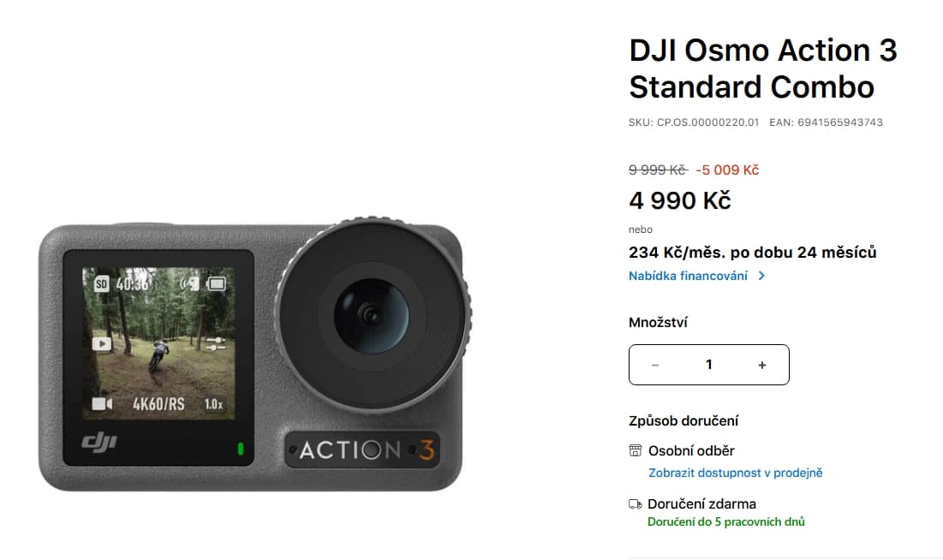Click the minus icon to decrease quantity
Image resolution: width=943 pixels, height=560 pixels.
coord(655,365)
